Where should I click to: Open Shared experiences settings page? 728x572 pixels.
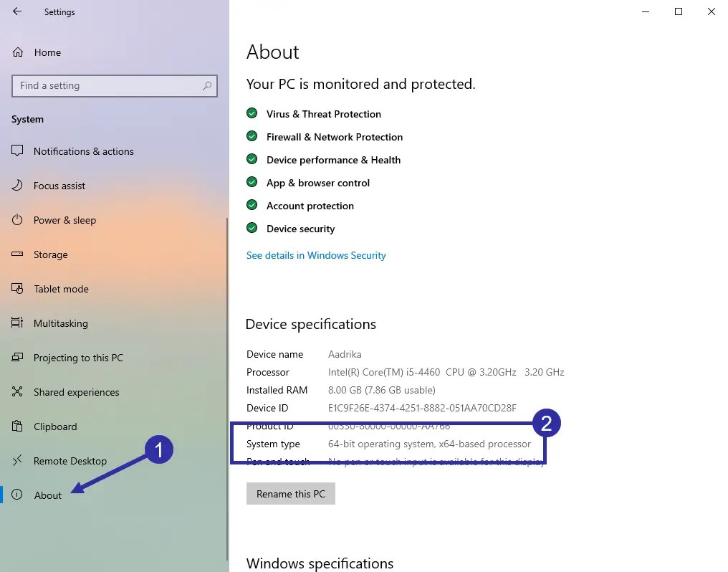[76, 392]
